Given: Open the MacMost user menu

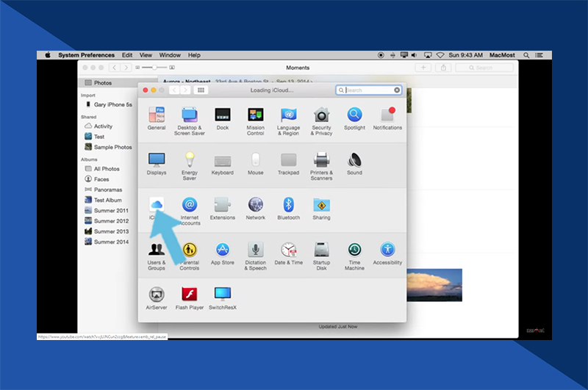Looking at the screenshot, I should point(502,55).
